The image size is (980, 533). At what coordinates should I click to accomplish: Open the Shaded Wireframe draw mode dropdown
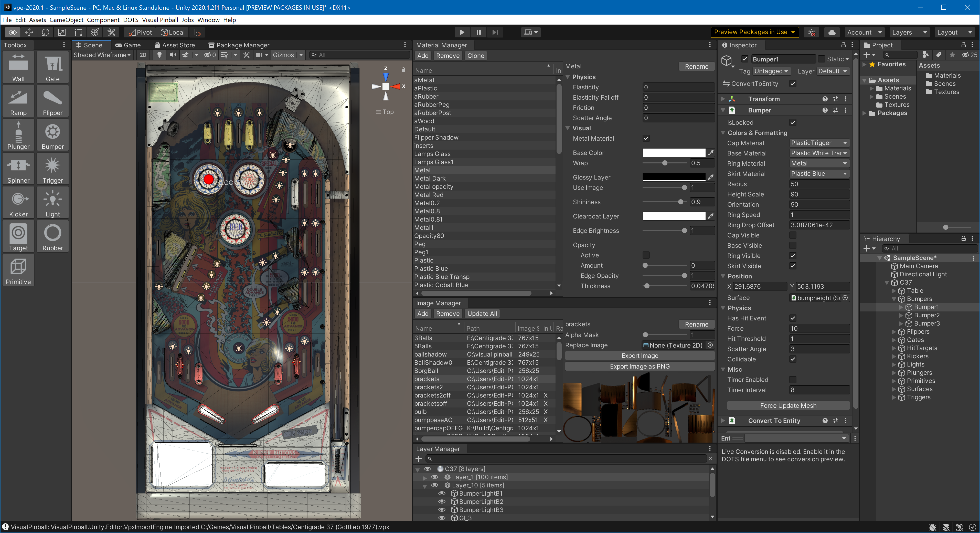coord(102,55)
